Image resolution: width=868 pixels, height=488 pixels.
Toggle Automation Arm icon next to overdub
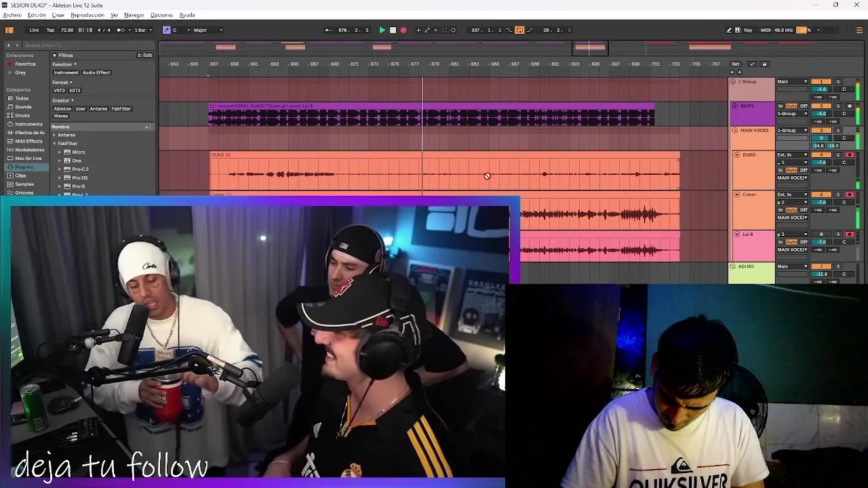(x=427, y=30)
